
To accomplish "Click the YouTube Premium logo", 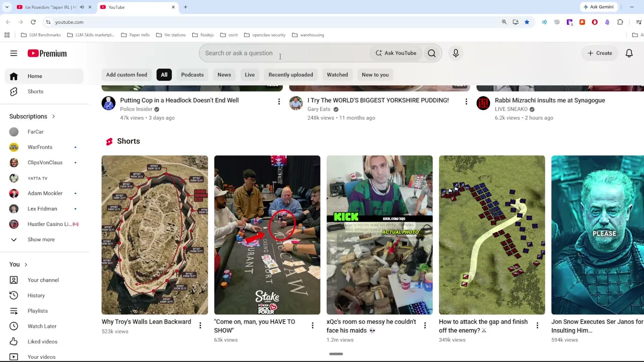I will 47,53.
